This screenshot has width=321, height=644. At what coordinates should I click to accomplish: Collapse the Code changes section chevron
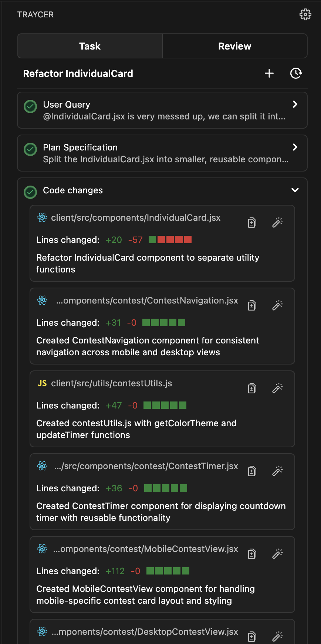tap(295, 190)
